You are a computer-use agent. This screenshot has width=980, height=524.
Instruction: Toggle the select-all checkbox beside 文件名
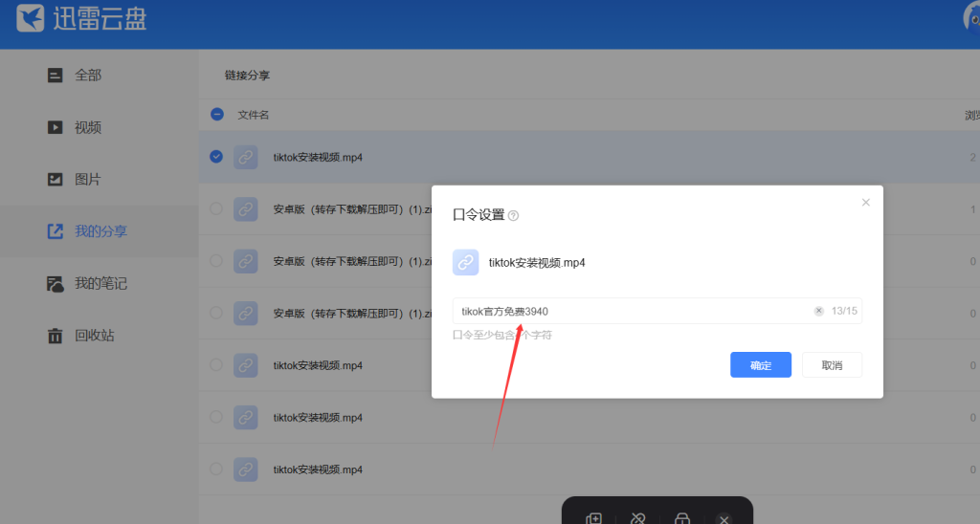(x=217, y=115)
